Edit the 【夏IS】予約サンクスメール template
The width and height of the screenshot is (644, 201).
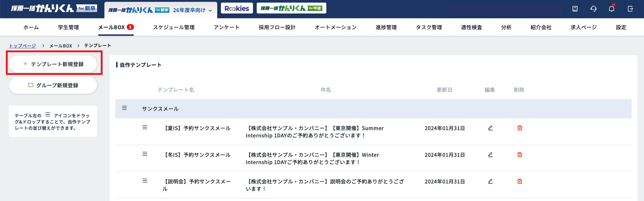click(490, 128)
